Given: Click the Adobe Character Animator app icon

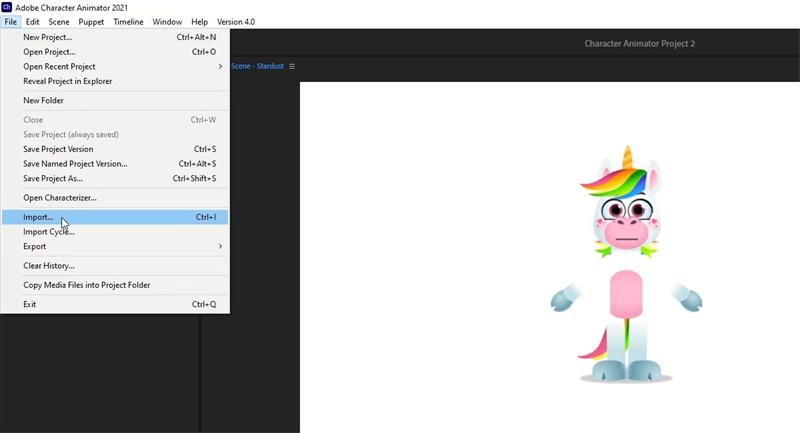Looking at the screenshot, I should click(x=7, y=7).
